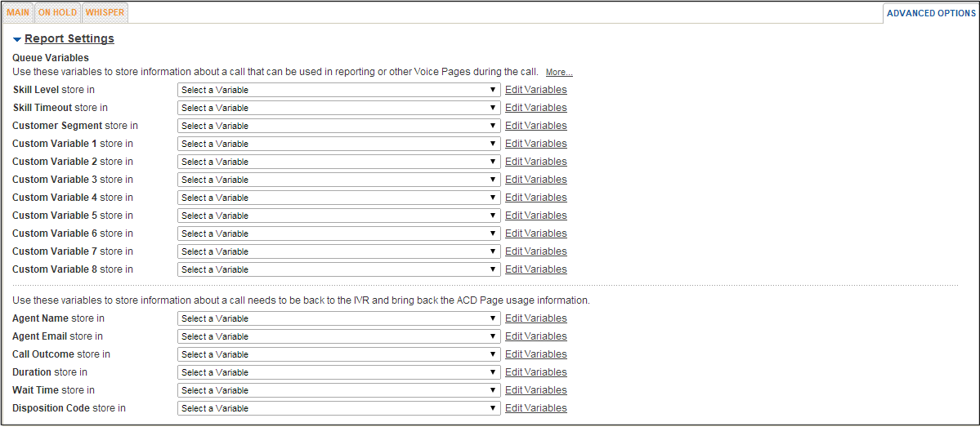Open the Skill Level variable dropdown

pos(338,90)
